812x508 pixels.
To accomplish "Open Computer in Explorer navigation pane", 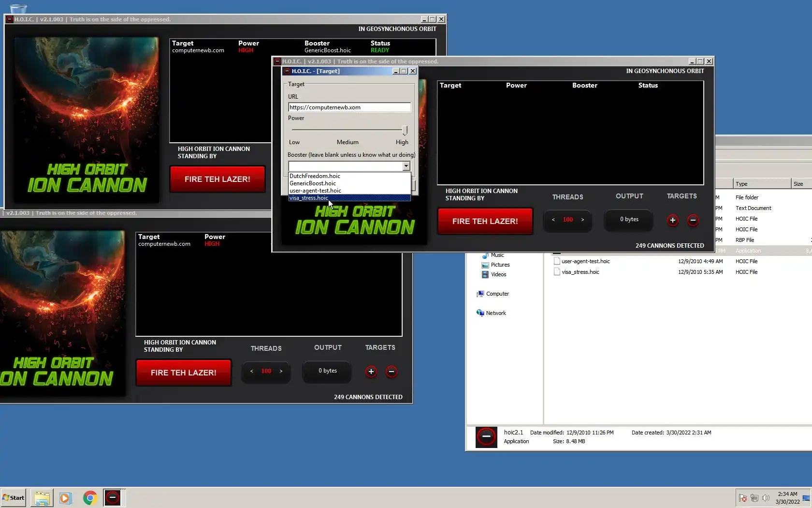I will coord(497,294).
